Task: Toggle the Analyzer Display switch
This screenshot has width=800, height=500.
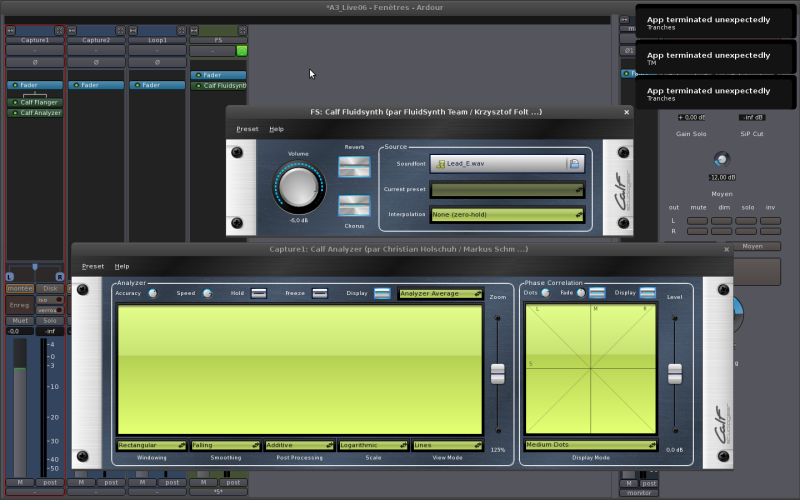Action: (x=382, y=293)
